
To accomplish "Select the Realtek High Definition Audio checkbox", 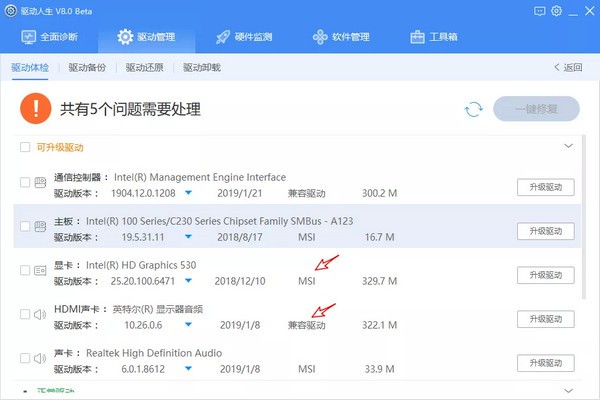I will (x=25, y=358).
